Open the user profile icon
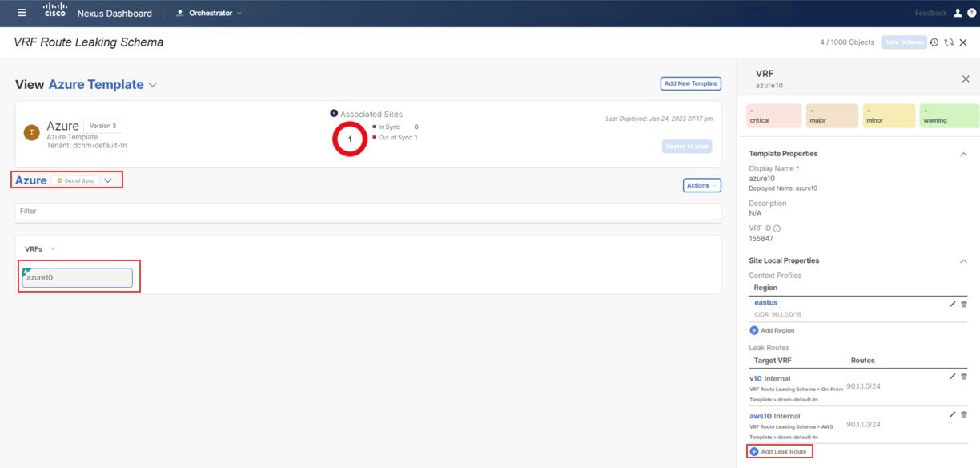 [x=956, y=13]
